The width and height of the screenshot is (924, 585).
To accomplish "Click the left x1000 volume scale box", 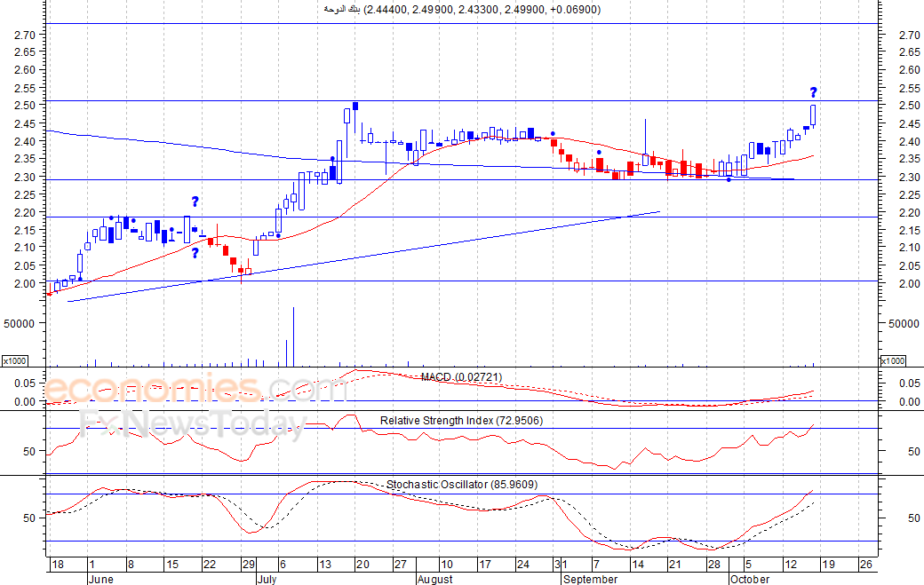I will [x=14, y=360].
